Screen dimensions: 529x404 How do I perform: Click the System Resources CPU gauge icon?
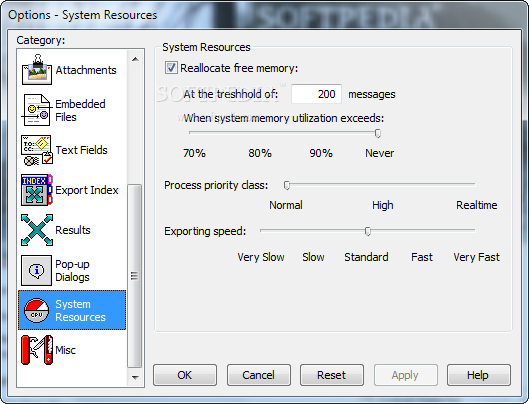[36, 310]
